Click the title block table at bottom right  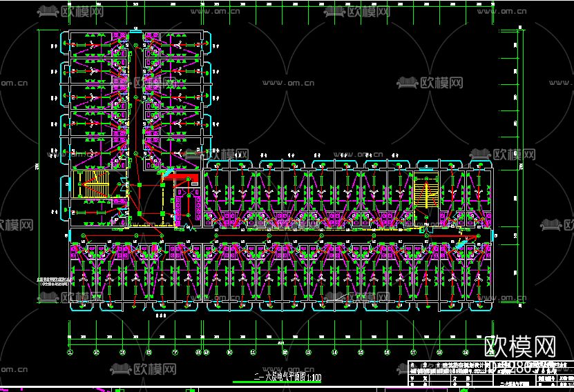491,373
